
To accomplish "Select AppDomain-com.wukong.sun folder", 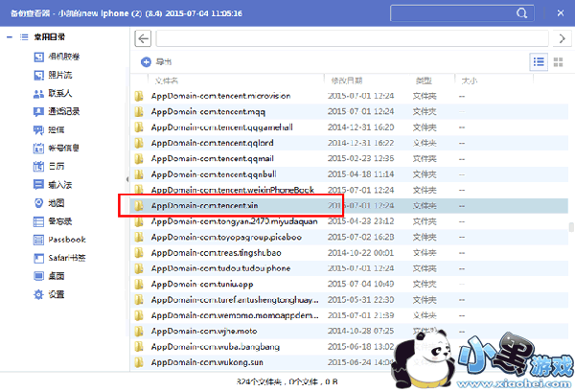I will [349, 362].
